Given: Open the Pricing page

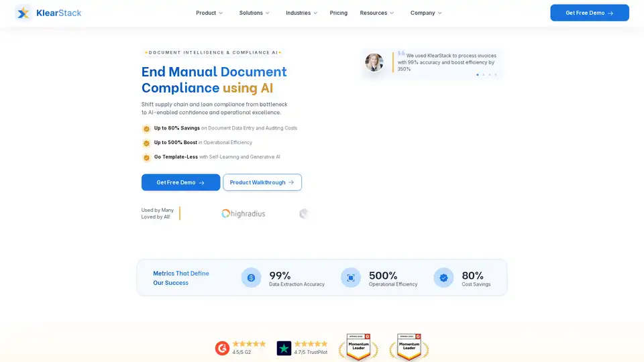Looking at the screenshot, I should click(x=339, y=13).
